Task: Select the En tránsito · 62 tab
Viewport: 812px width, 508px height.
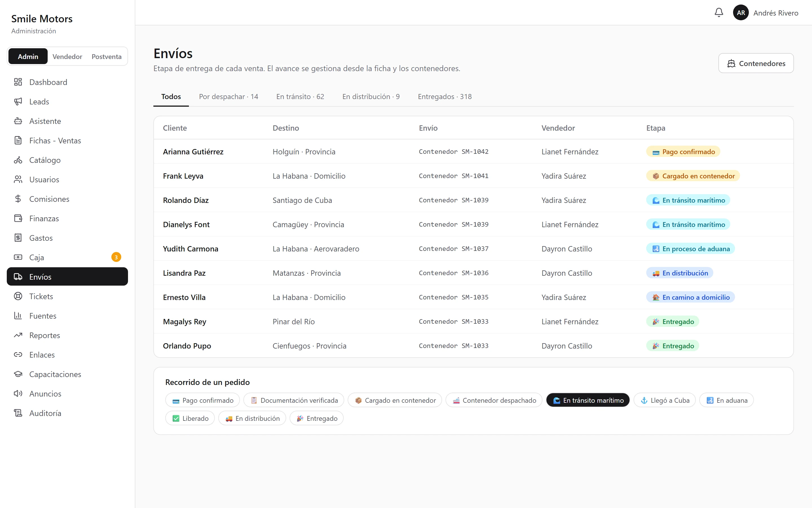Action: (300, 97)
